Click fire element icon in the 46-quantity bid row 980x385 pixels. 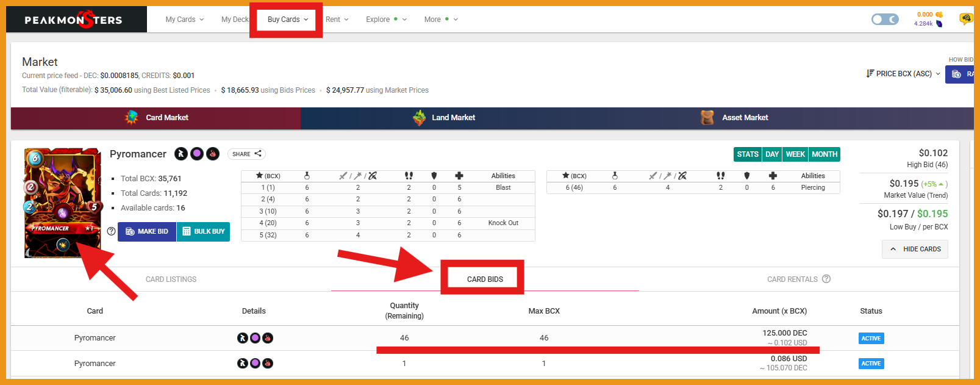tap(268, 338)
